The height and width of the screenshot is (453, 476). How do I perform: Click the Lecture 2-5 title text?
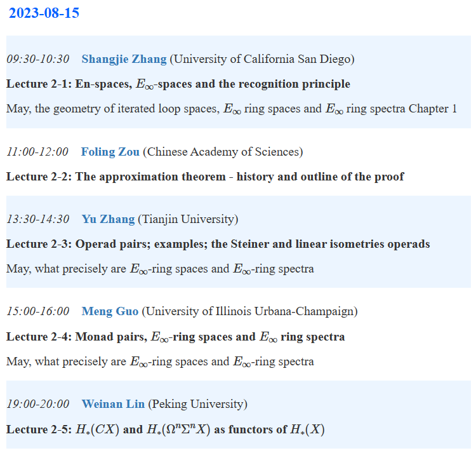(165, 429)
